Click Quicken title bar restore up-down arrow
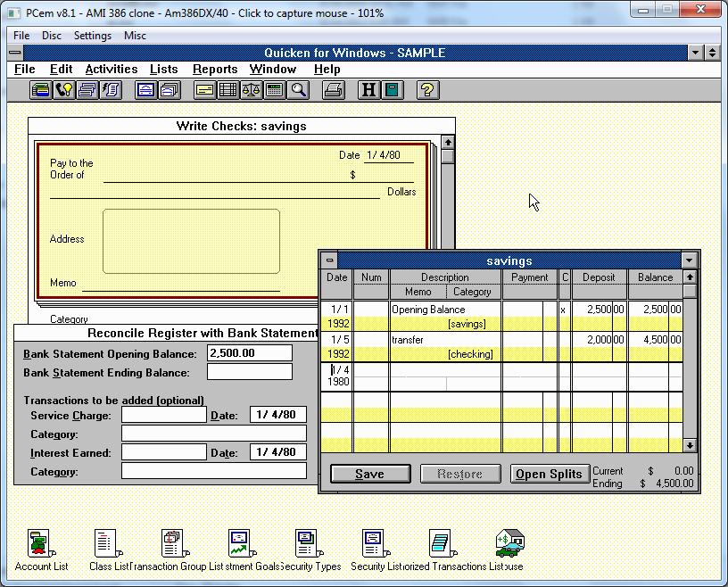Image resolution: width=728 pixels, height=587 pixels. [712, 53]
